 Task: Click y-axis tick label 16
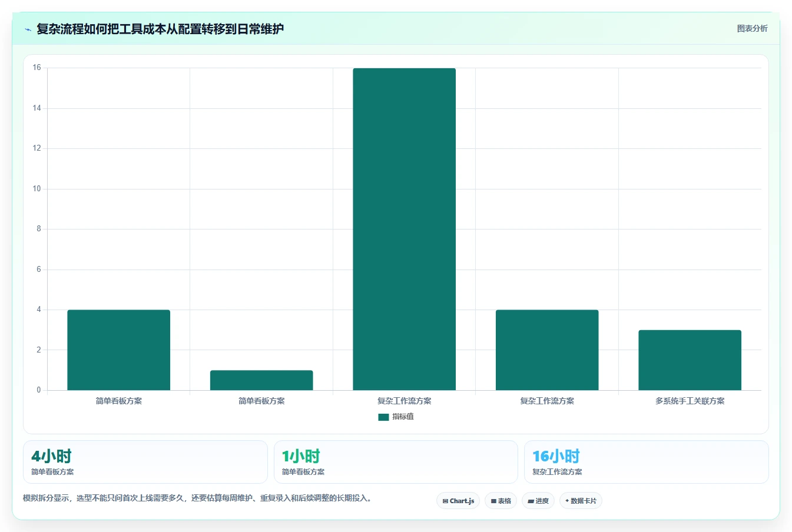pos(37,68)
